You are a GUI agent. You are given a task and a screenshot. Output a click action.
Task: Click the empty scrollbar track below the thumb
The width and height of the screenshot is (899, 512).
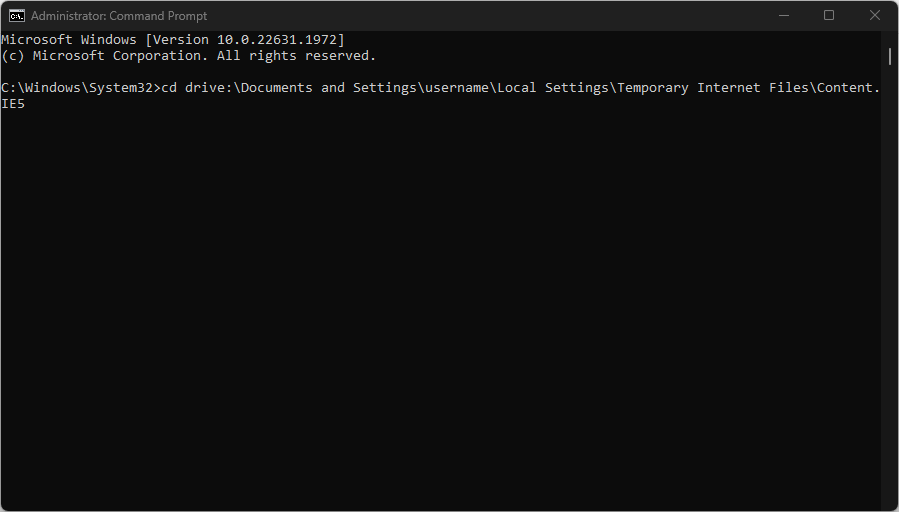pyautogui.click(x=889, y=287)
